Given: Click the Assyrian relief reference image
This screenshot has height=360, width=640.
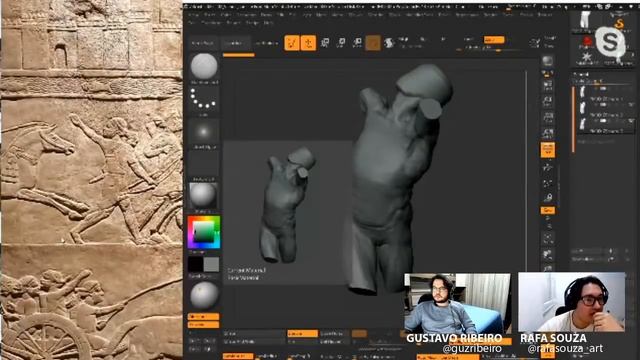Looking at the screenshot, I should pyautogui.click(x=91, y=180).
